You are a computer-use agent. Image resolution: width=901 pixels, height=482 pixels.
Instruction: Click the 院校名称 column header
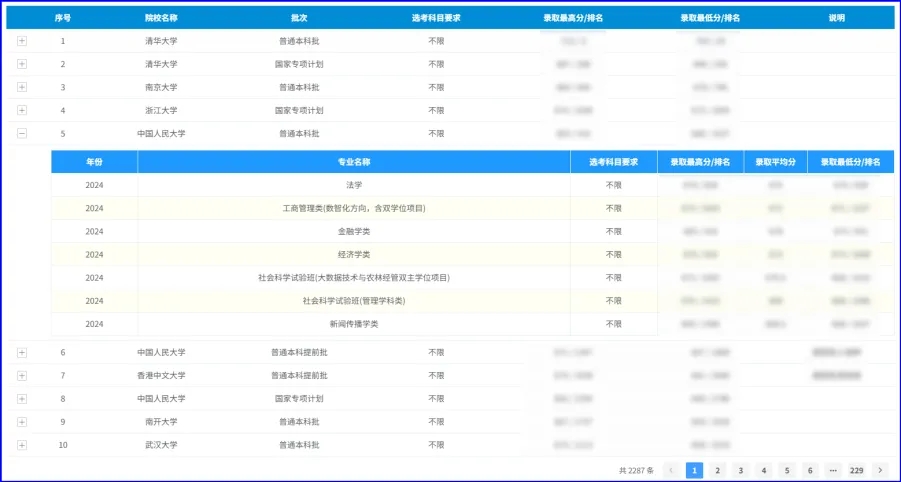point(161,18)
